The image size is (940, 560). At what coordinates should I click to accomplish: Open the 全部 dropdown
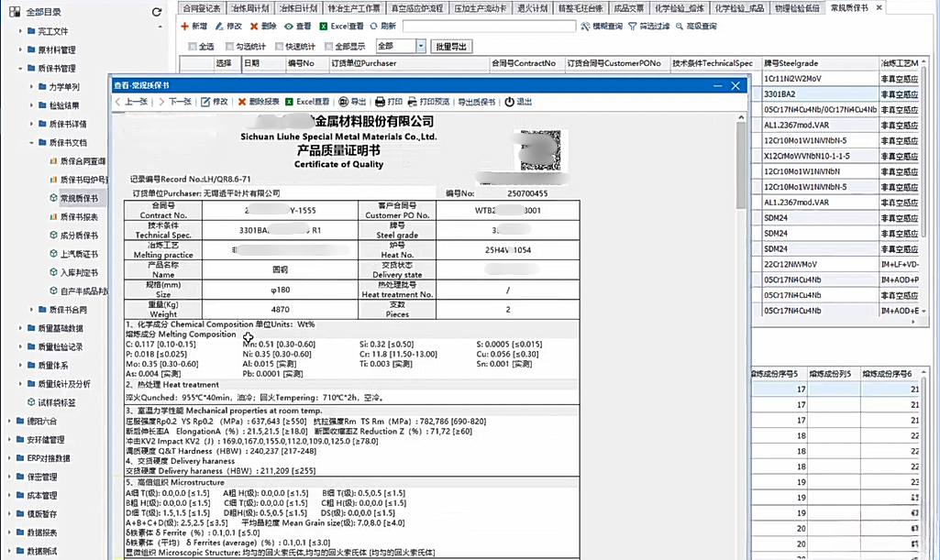pyautogui.click(x=420, y=46)
